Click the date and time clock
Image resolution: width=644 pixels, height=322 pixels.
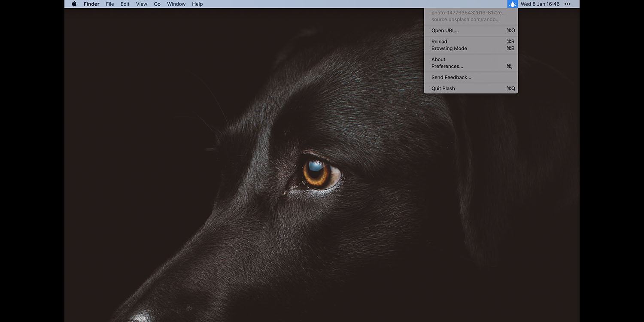pos(540,4)
